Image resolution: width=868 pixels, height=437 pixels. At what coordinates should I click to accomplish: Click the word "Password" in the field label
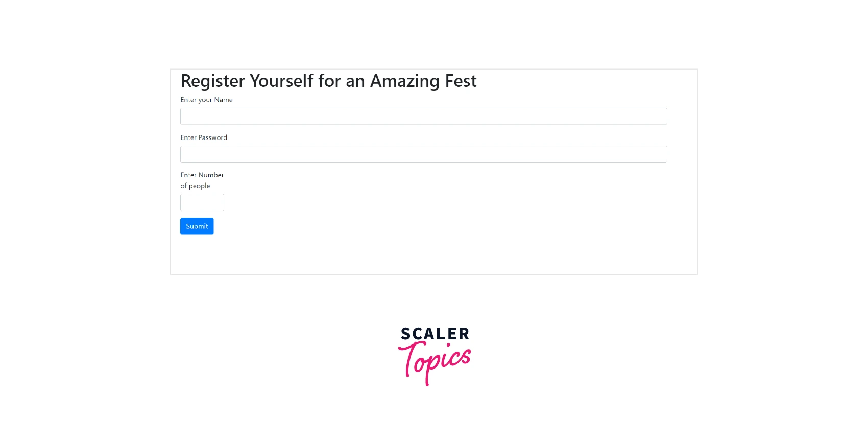[x=213, y=137]
